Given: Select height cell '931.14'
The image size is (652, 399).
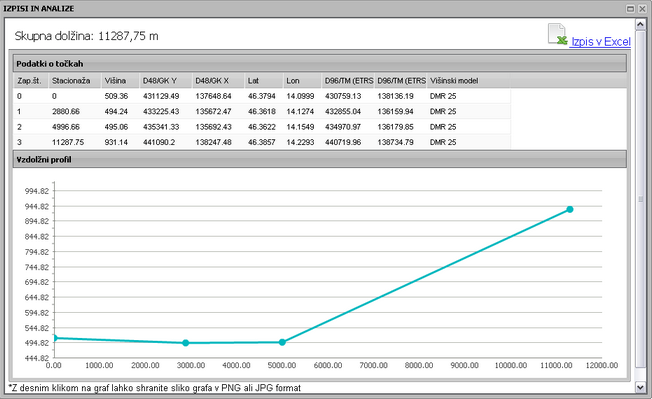Looking at the screenshot, I should pos(116,142).
